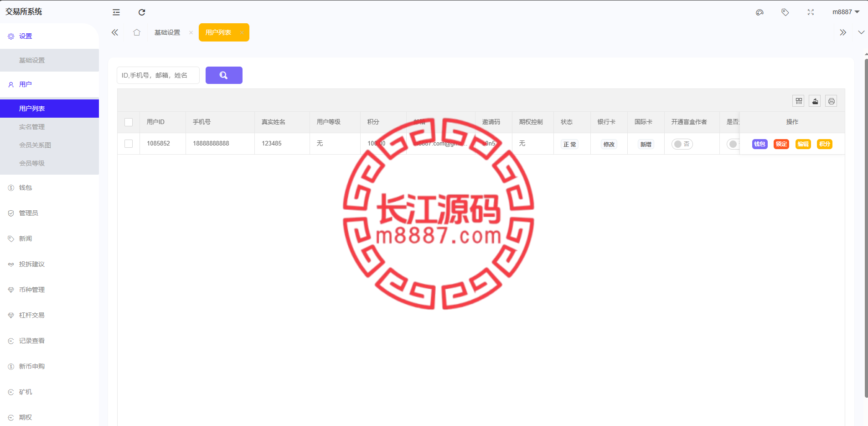Open 会员关系图 in sidebar
This screenshot has width=868, height=426.
pyautogui.click(x=49, y=145)
